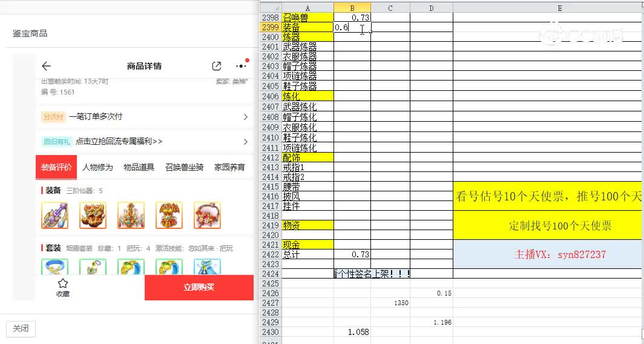Switch to the 召唤兽坐骑 tab
The height and width of the screenshot is (344, 644).
[185, 167]
